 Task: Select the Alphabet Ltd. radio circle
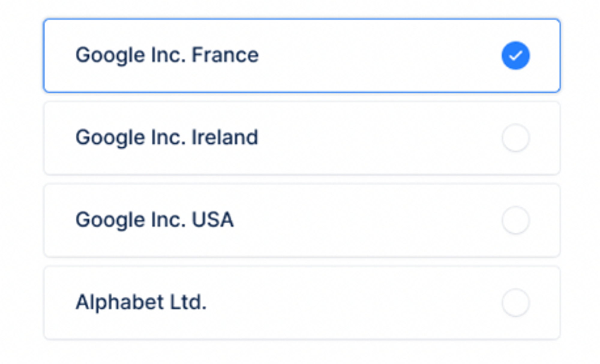click(x=515, y=303)
